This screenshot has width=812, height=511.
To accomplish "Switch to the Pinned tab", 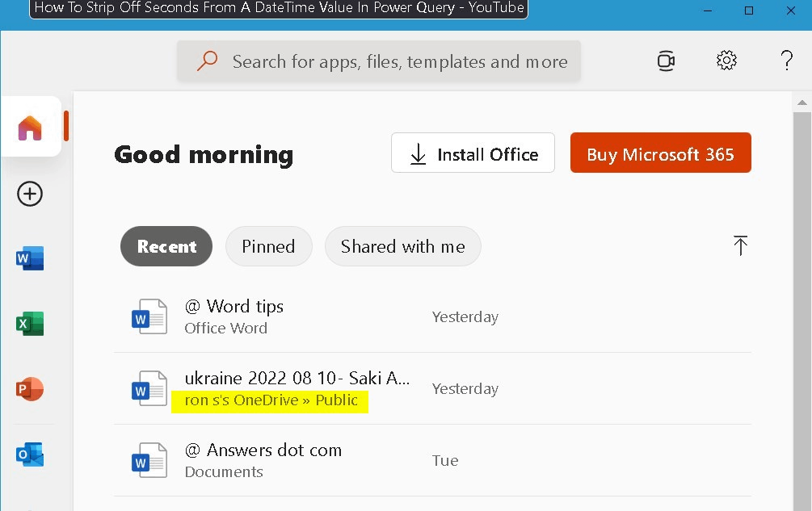I will point(269,246).
